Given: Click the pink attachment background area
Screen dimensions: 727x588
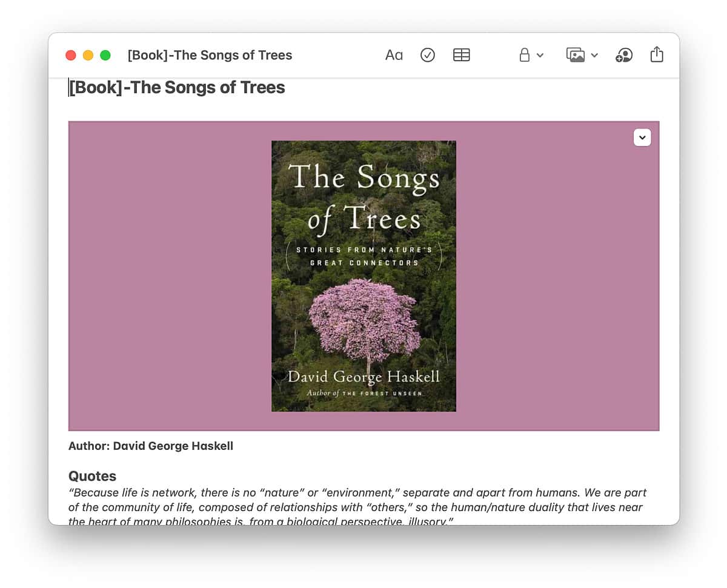Looking at the screenshot, I should tap(170, 276).
